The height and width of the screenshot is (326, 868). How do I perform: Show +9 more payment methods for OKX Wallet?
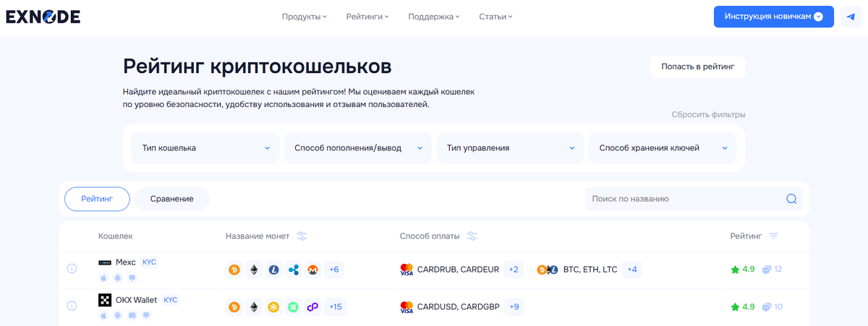point(514,307)
